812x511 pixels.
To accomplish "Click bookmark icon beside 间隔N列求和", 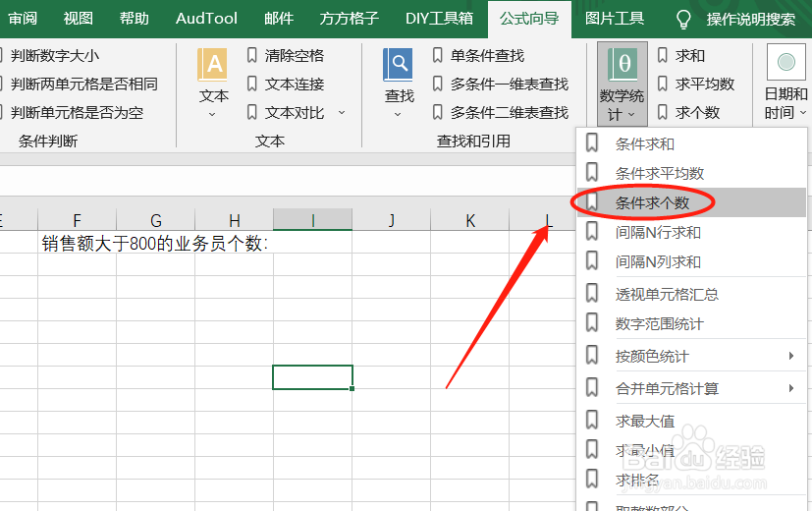I will tap(592, 260).
